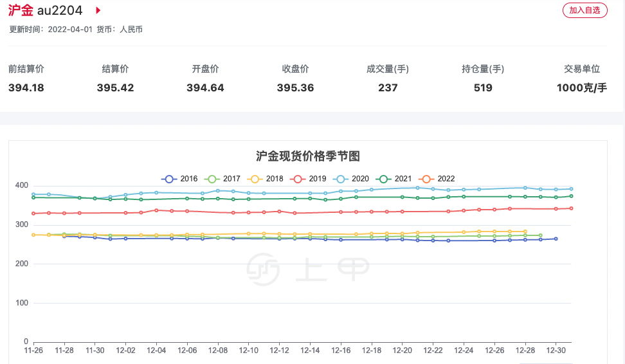Click the opening price value 394.64

(205, 87)
